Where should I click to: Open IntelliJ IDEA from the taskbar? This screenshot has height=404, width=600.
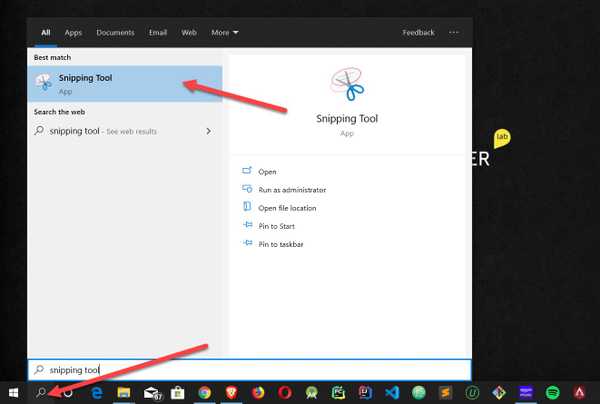tap(365, 393)
